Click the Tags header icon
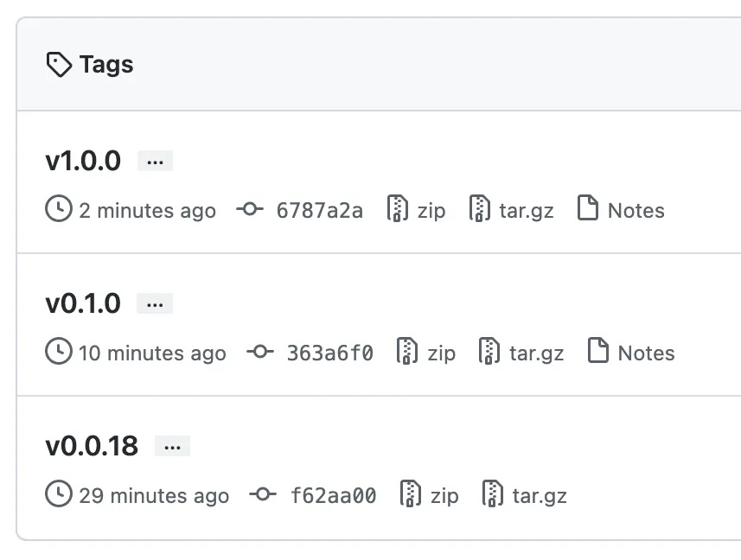The image size is (741, 560). [59, 65]
